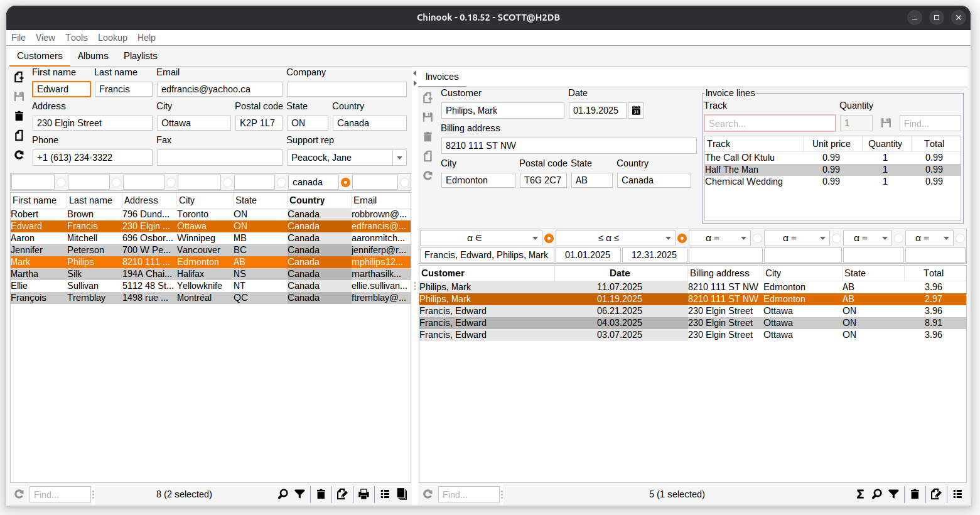This screenshot has width=980, height=515.
Task: Open the calendar picker next to invoice date
Action: (x=636, y=111)
